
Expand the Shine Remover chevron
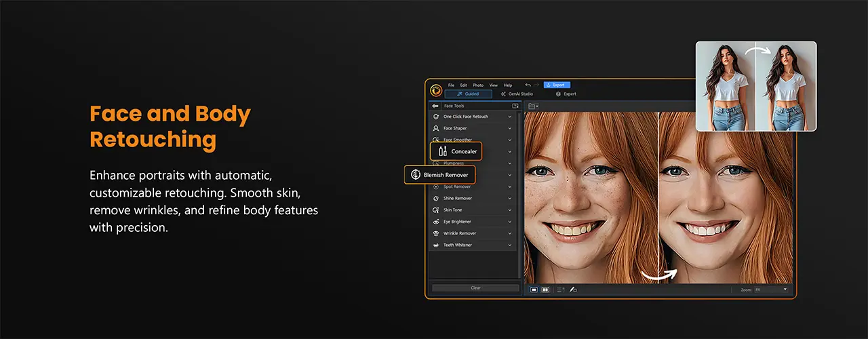510,198
